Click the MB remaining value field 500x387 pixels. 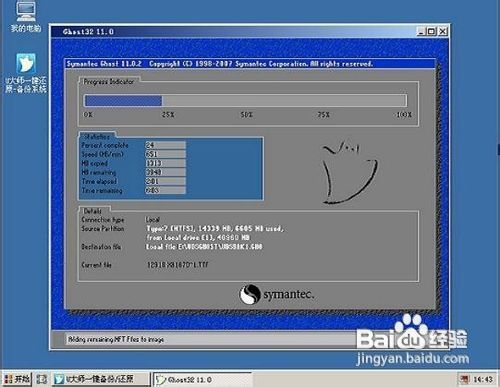[x=165, y=172]
